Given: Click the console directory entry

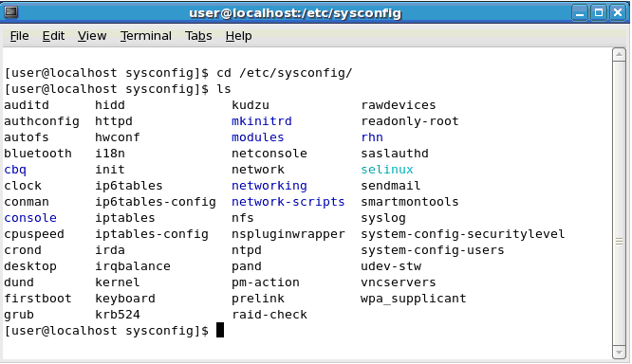Looking at the screenshot, I should click(x=30, y=218).
